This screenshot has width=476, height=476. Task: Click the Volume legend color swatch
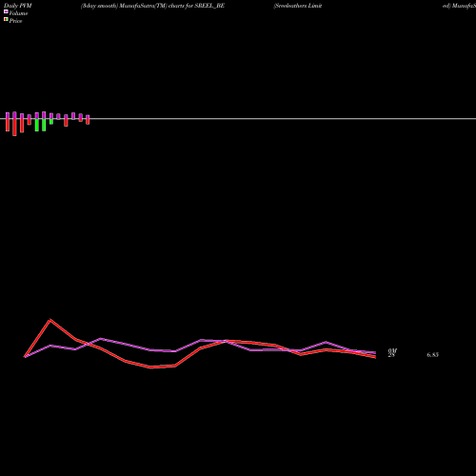(x=6, y=11)
